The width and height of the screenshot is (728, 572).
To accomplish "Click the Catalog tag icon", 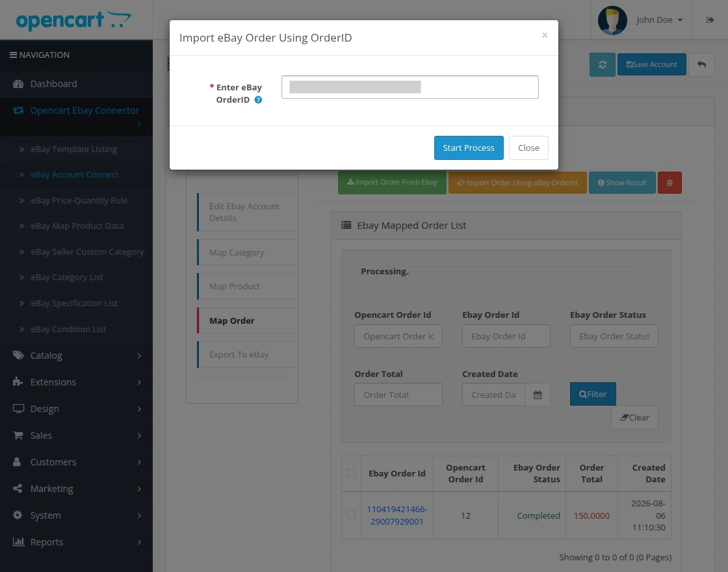I will click(x=18, y=355).
